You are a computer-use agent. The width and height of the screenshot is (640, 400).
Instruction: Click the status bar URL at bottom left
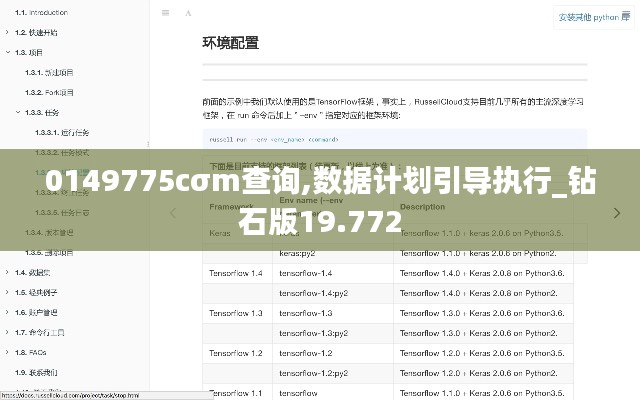pos(70,396)
